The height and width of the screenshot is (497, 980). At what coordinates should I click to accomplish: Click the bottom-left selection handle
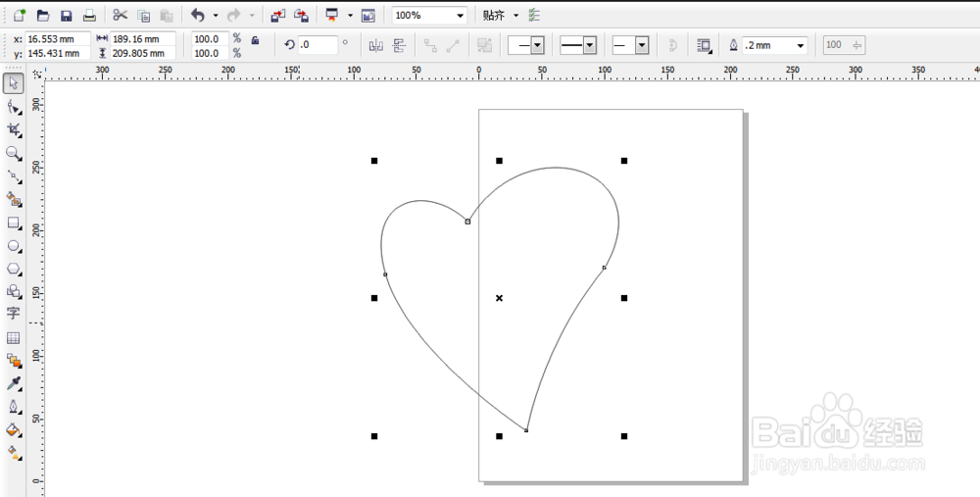click(374, 436)
